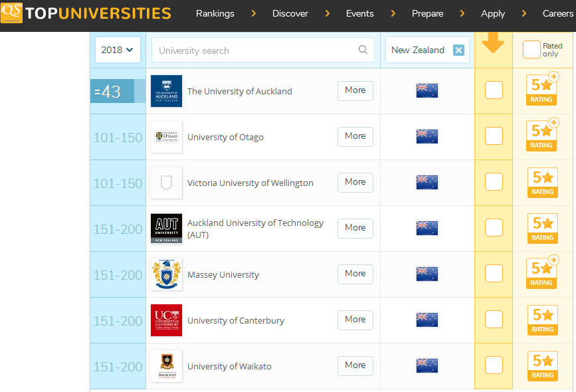Expand More for Victoria University of Wellington

355,182
